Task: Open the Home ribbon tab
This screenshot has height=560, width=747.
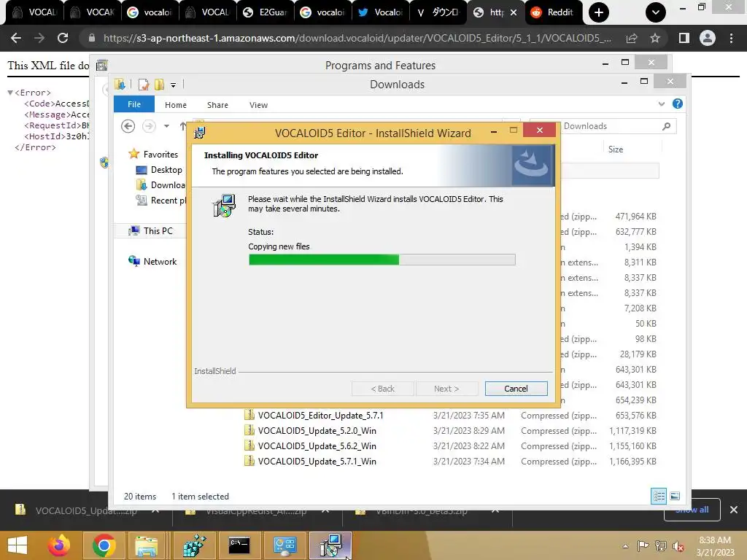Action: point(175,105)
